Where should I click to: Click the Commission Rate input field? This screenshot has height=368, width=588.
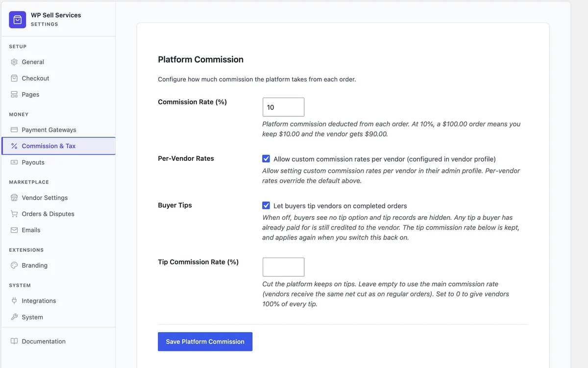click(283, 107)
